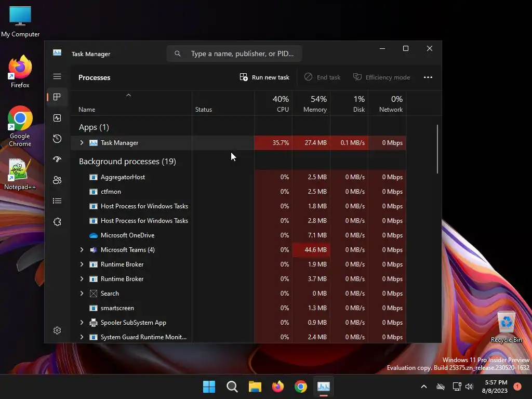Screen dimensions: 532x399
Task: Expand the Microsoft Teams (4) group
Action: 82,250
